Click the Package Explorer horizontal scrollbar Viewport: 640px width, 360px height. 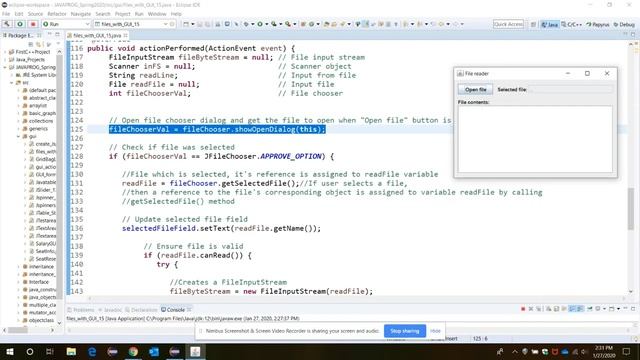(18, 330)
